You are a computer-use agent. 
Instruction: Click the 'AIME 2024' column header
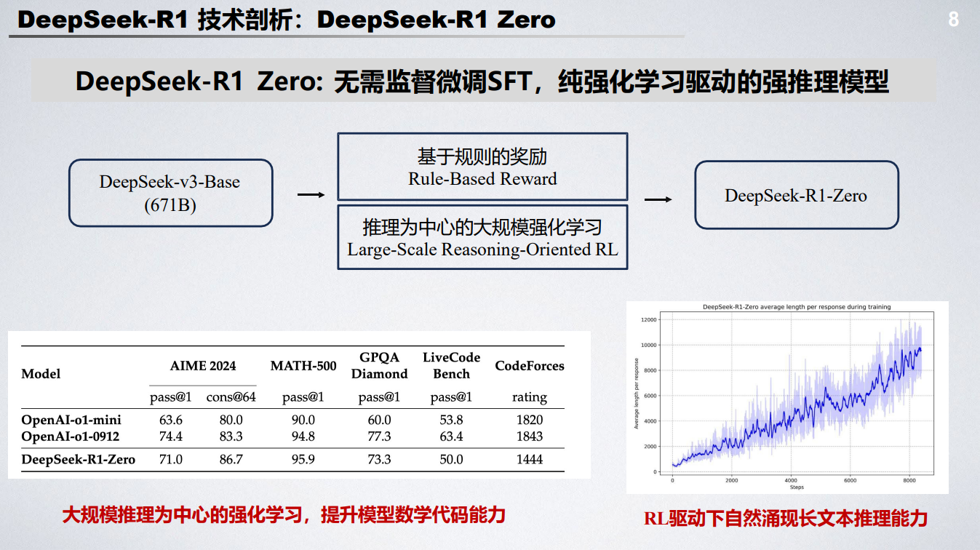pos(203,366)
